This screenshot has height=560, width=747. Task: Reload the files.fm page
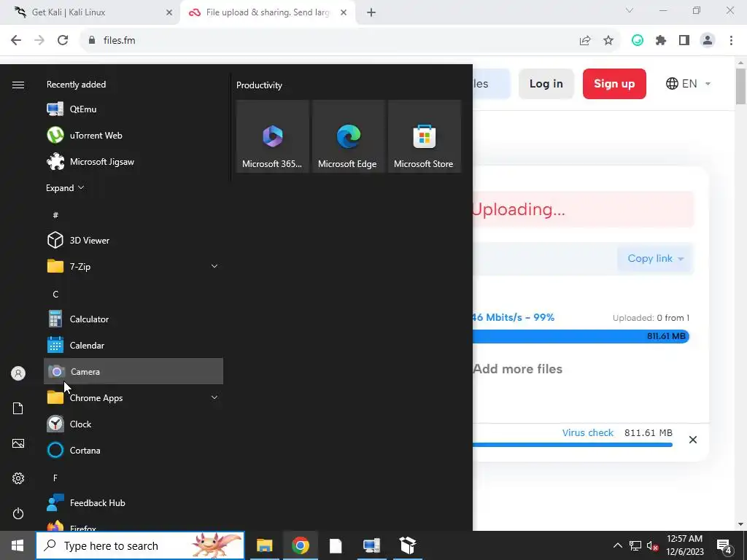click(63, 40)
